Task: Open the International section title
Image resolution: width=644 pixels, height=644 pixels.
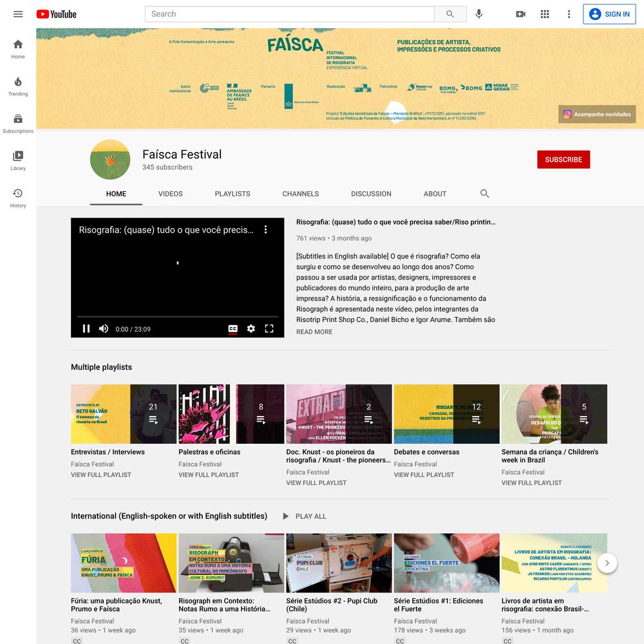Action: coord(169,516)
